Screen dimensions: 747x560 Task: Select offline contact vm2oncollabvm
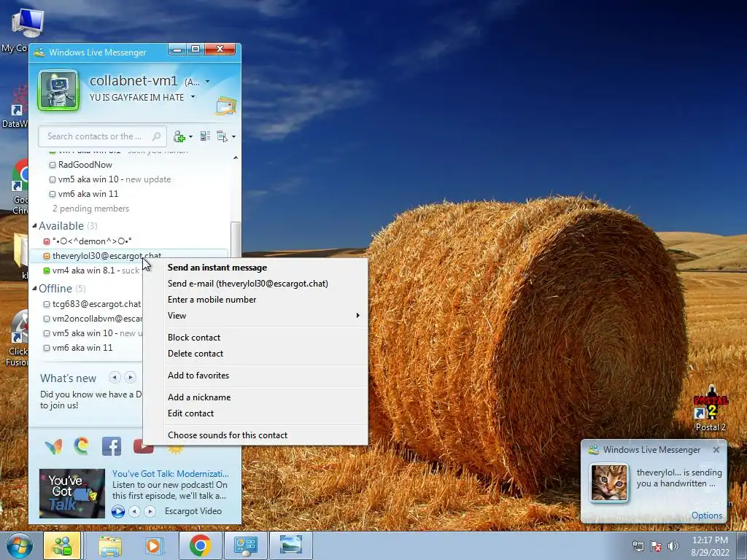point(93,319)
